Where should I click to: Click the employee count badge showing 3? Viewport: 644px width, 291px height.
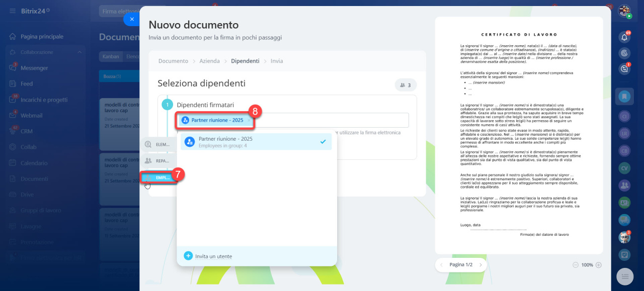pos(406,85)
